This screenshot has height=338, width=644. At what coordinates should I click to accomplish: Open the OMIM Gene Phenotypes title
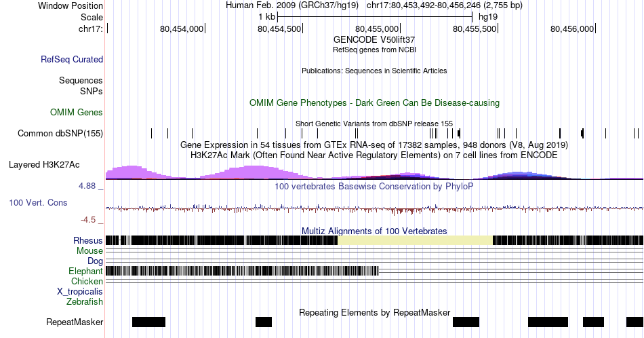(374, 102)
